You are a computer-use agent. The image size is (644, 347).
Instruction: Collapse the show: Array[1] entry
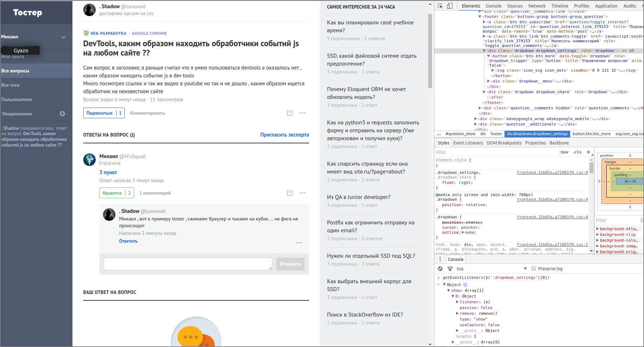[x=449, y=290]
